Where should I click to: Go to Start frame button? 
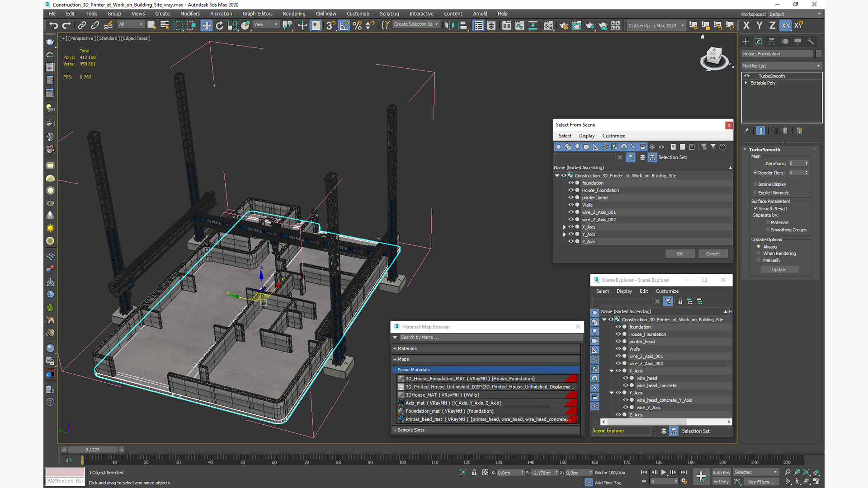644,472
